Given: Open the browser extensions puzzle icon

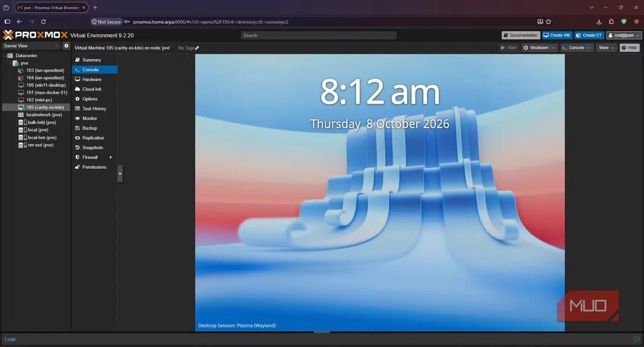Looking at the screenshot, I should point(611,22).
